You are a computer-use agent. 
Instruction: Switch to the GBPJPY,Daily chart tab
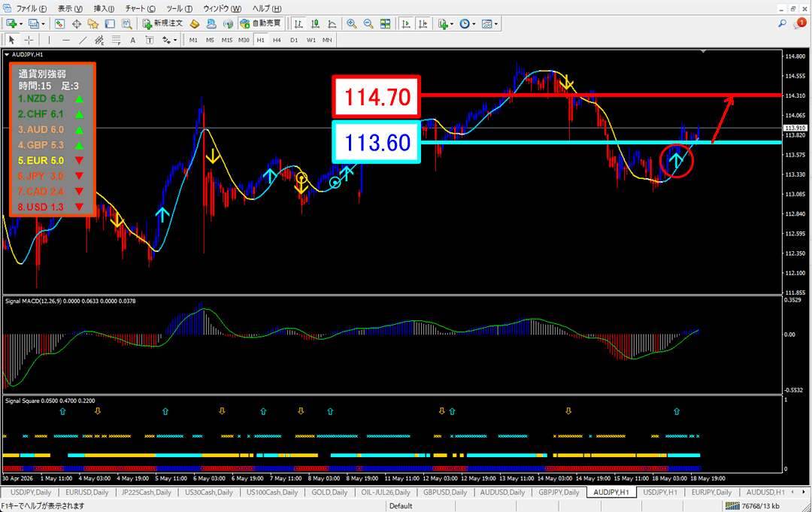click(x=558, y=492)
